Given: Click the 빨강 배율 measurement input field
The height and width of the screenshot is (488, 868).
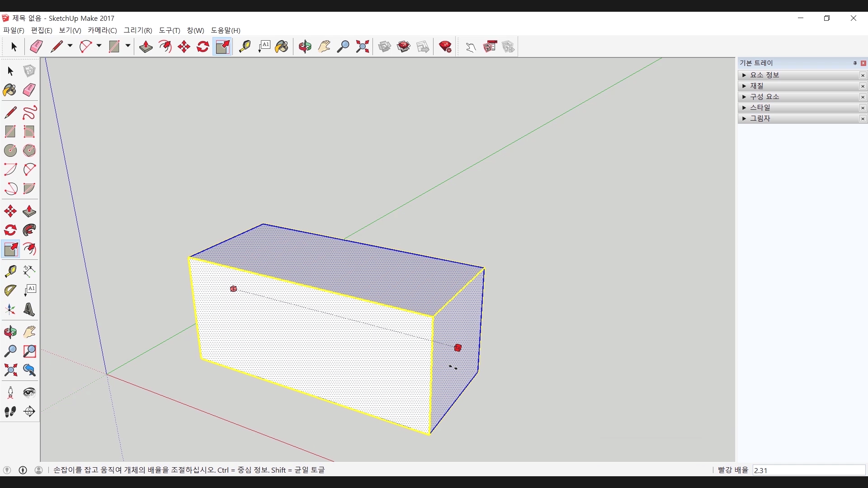Looking at the screenshot, I should coord(808,470).
